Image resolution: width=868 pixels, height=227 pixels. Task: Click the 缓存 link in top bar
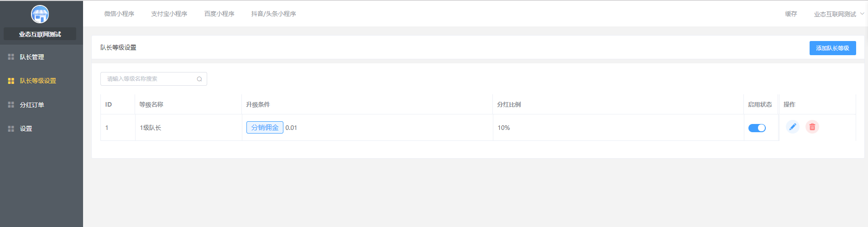pos(791,14)
